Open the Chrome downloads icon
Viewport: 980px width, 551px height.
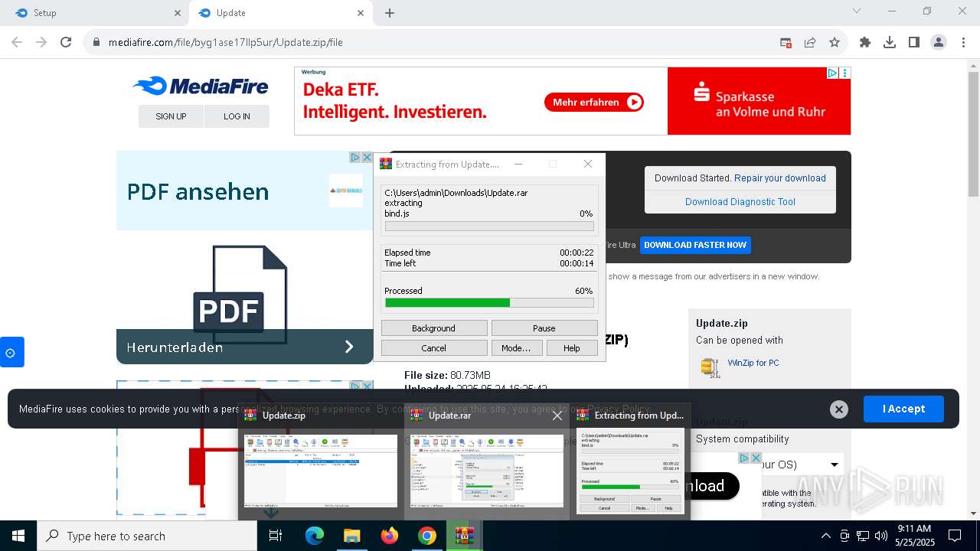(890, 42)
